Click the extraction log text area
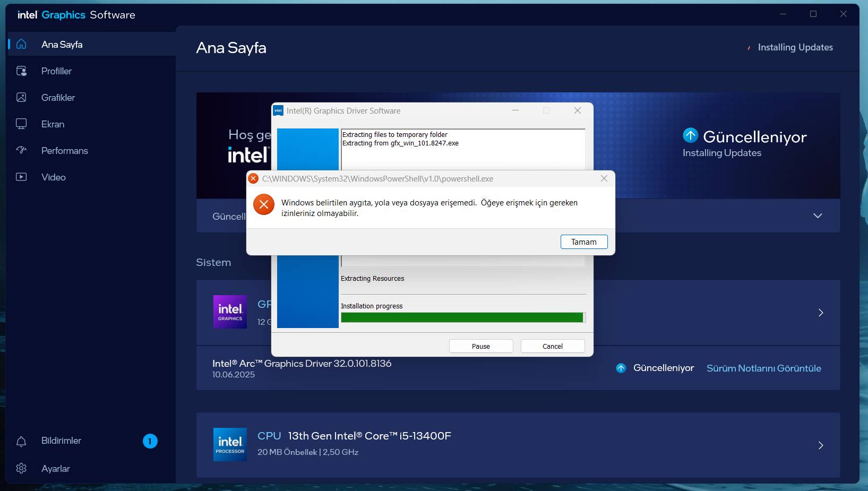This screenshot has width=868, height=491. pos(463,149)
